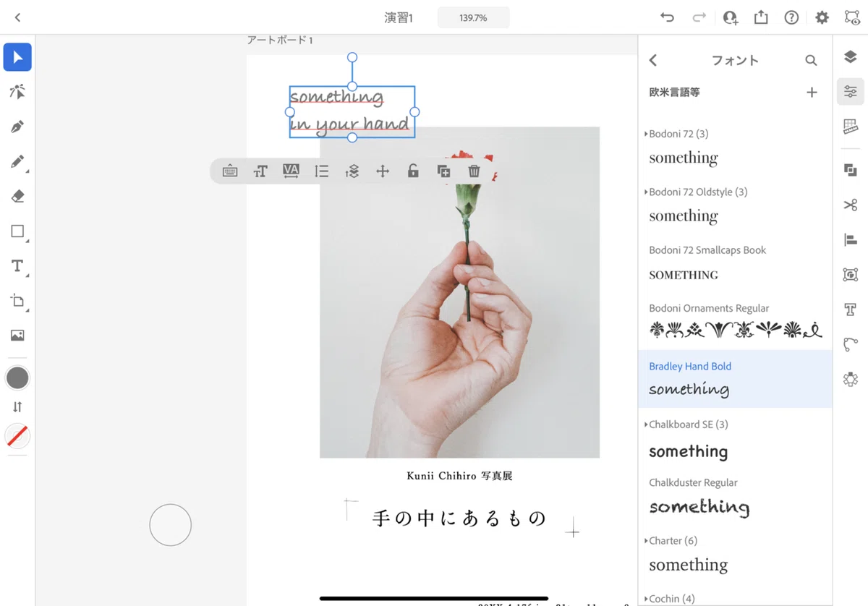Open the no-stroke color swatch
The width and height of the screenshot is (868, 606).
click(x=17, y=436)
